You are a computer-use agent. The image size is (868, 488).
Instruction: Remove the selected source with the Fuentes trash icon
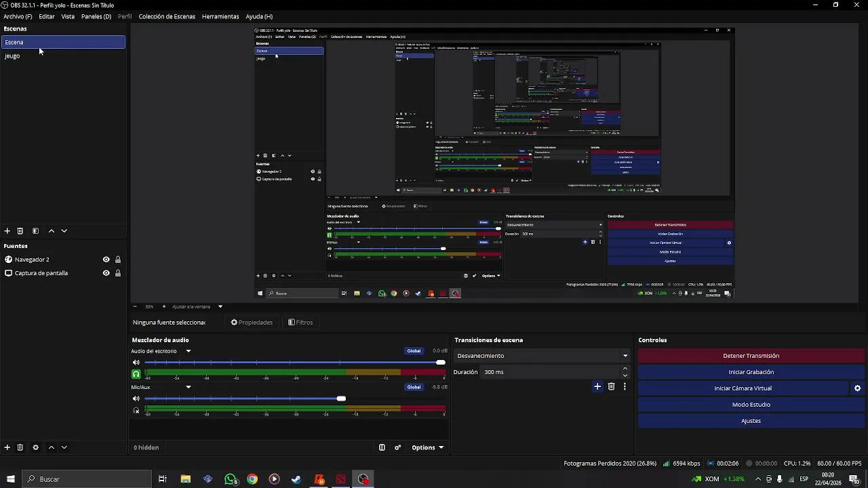(x=20, y=447)
